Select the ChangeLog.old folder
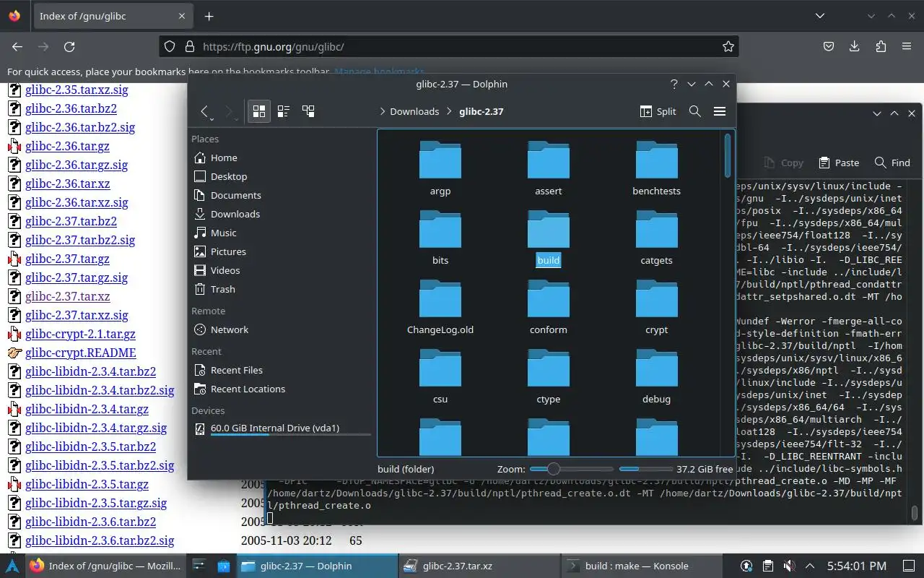The width and height of the screenshot is (924, 578). click(x=440, y=307)
